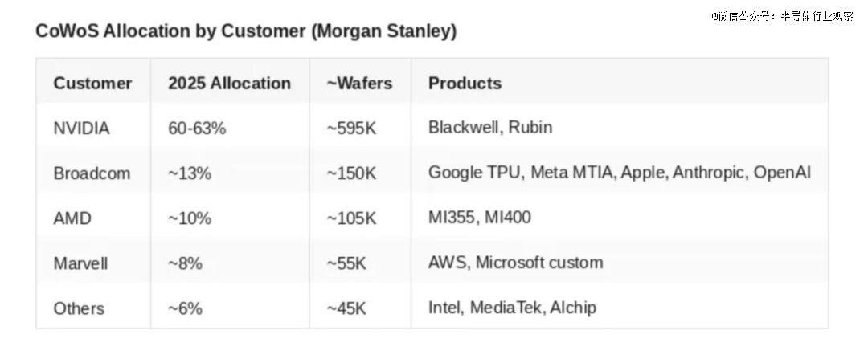The height and width of the screenshot is (355, 868).
Task: Select the 'Intel, MediaTek, Alchip' products cell
Action: point(512,308)
